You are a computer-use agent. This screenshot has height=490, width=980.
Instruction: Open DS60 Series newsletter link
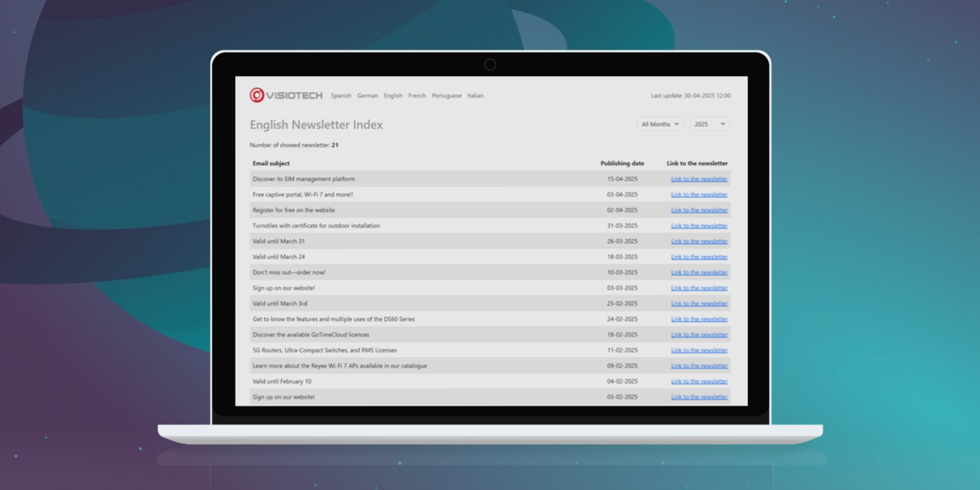tap(699, 319)
